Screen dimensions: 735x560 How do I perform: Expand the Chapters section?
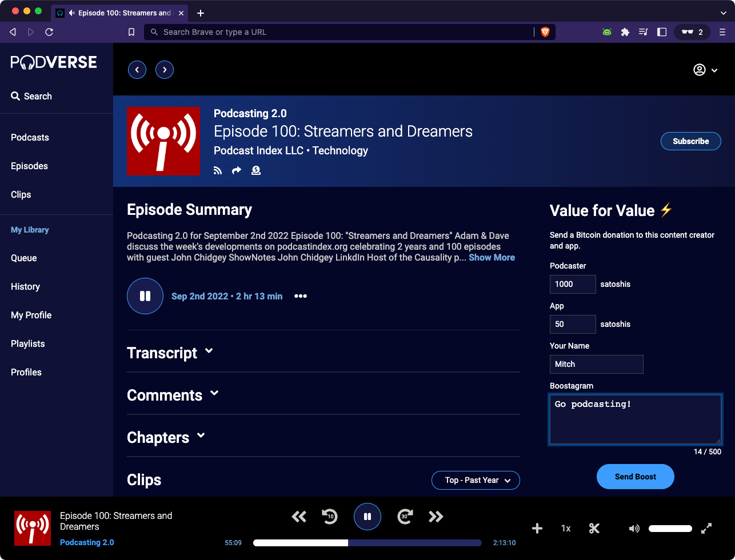pos(166,437)
